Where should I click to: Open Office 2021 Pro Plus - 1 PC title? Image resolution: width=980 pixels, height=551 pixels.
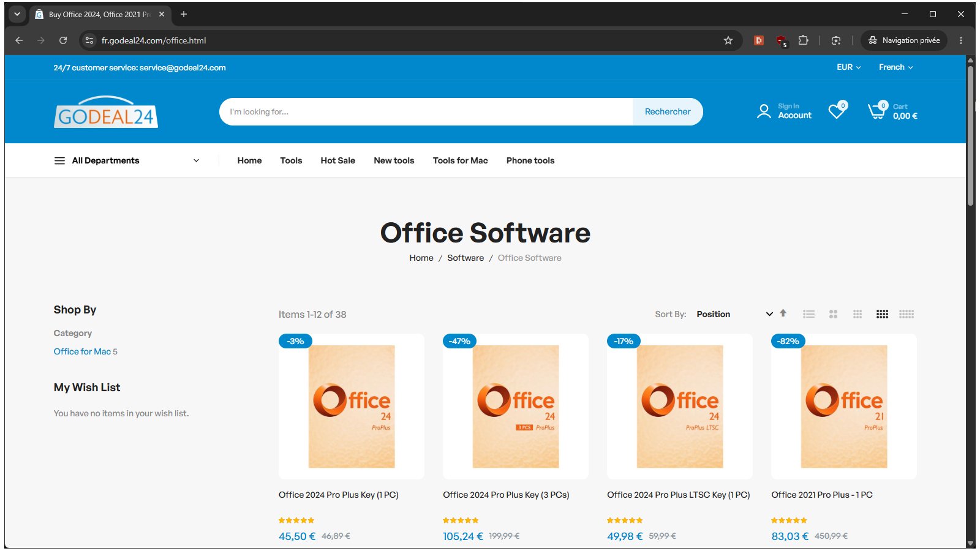(822, 495)
